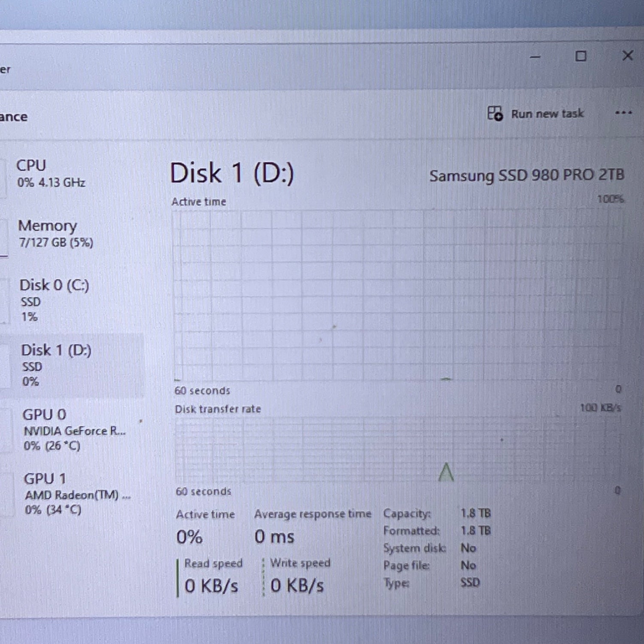644x644 pixels.
Task: Click the 60 seconds label under transfer rate graph
Action: click(204, 491)
